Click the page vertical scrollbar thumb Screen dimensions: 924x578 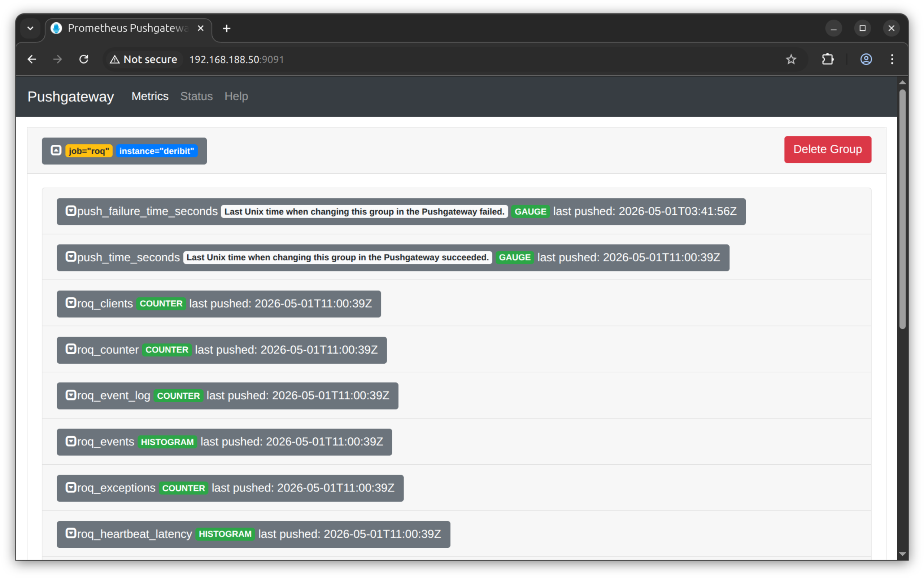(x=903, y=209)
